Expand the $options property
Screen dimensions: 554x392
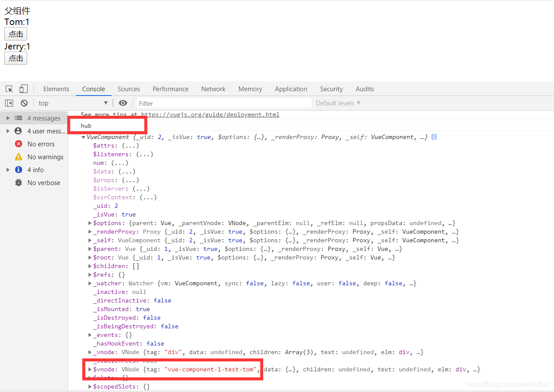[90, 223]
